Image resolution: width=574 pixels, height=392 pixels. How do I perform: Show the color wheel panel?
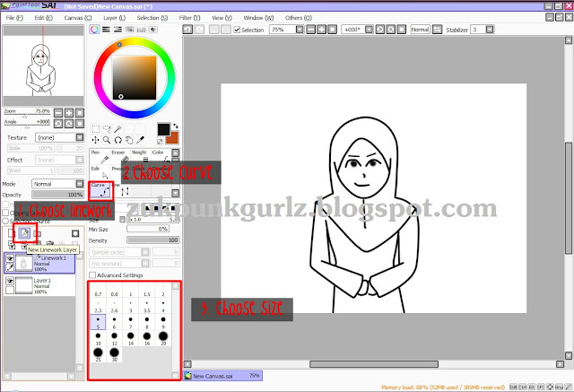[94, 30]
